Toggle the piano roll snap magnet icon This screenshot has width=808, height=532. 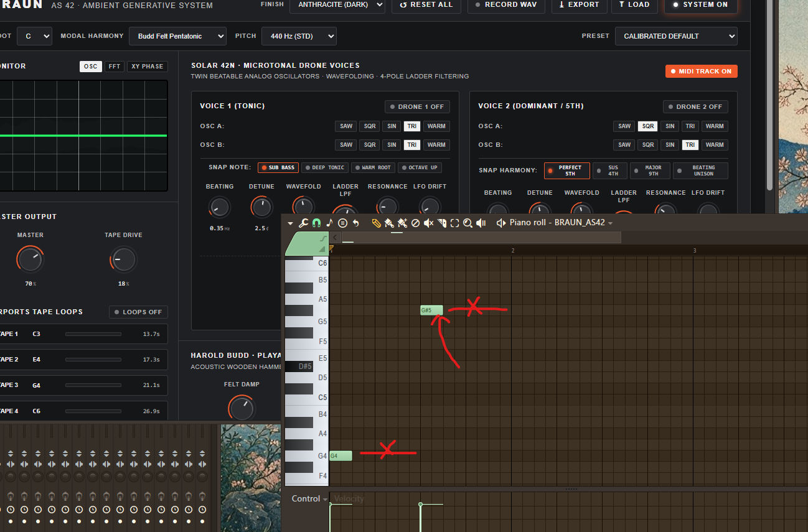[x=316, y=223]
